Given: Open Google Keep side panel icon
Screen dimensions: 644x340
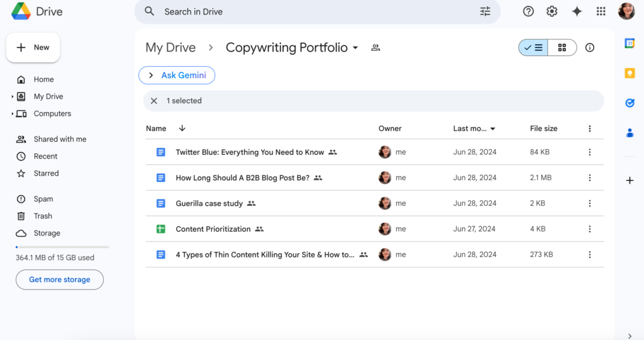Looking at the screenshot, I should tap(630, 73).
